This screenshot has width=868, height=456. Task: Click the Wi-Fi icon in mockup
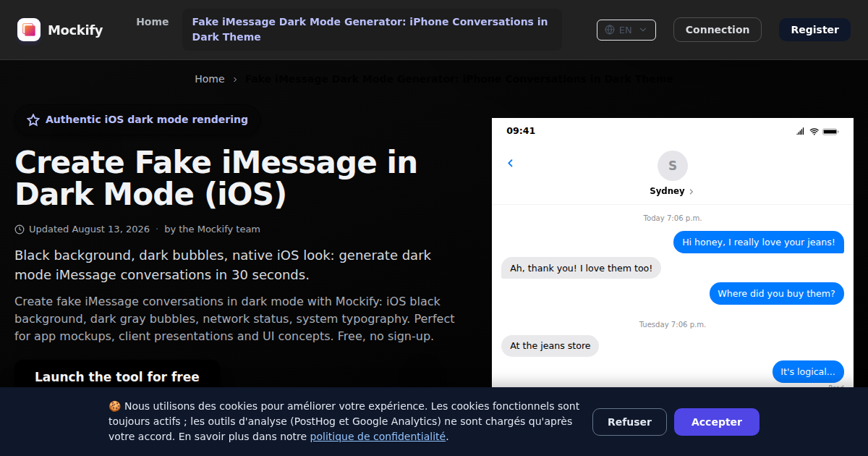click(814, 131)
